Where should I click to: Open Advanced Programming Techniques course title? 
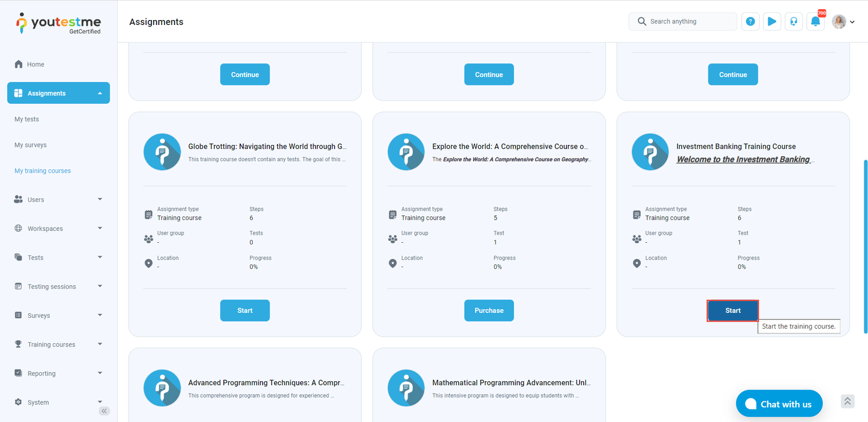point(266,383)
